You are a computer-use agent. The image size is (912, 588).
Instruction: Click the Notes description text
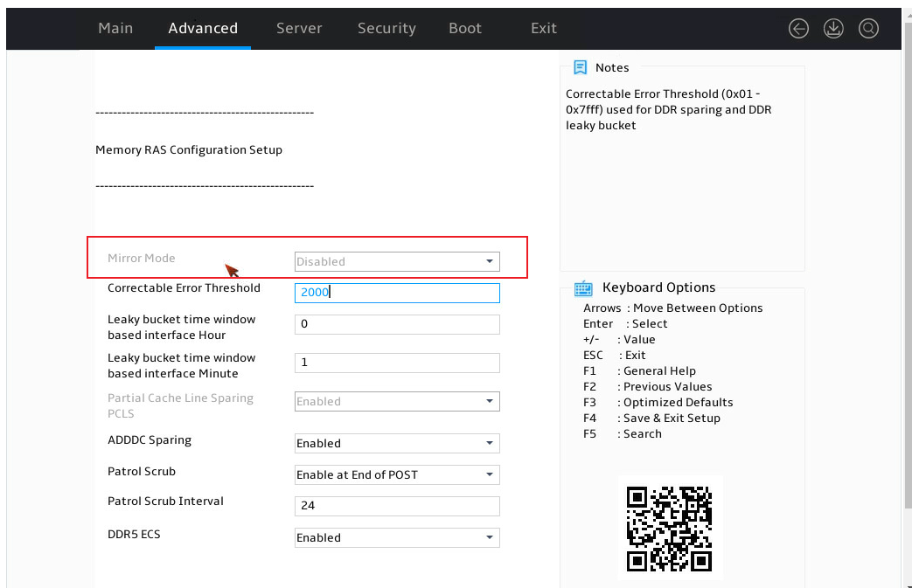point(669,110)
